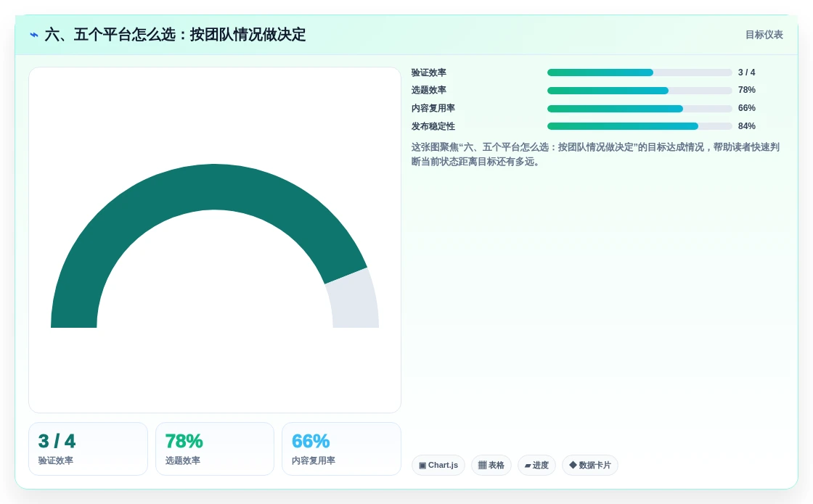
Task: Click the 66% value beside the 内容复用率 bar
Action: tap(747, 108)
